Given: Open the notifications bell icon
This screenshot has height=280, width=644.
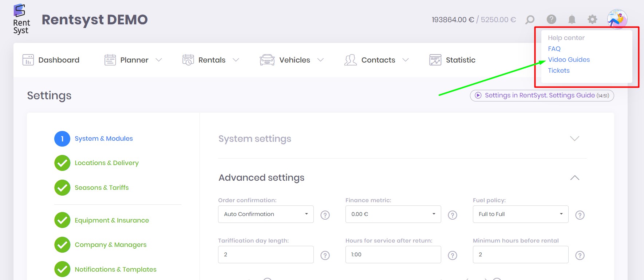Looking at the screenshot, I should 572,20.
